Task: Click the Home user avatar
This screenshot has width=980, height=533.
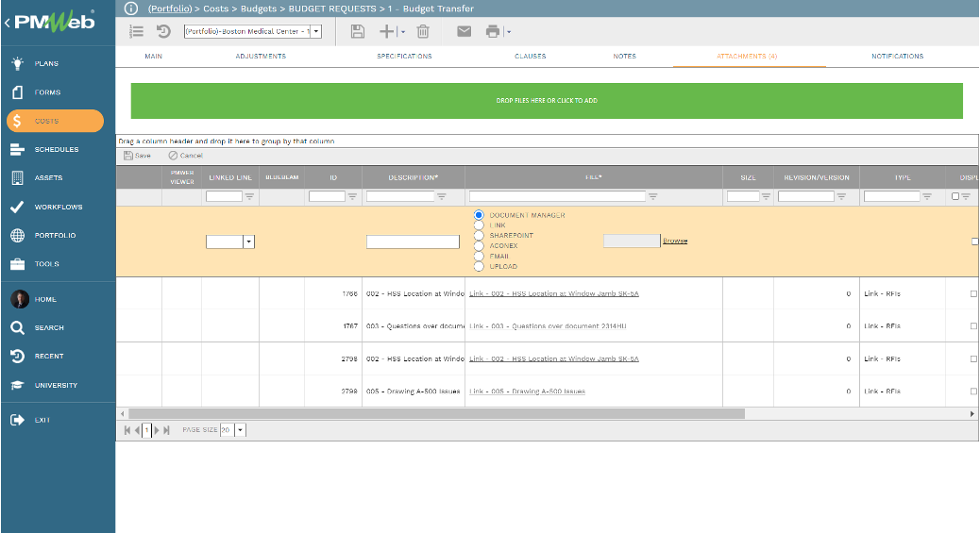Action: pyautogui.click(x=20, y=299)
